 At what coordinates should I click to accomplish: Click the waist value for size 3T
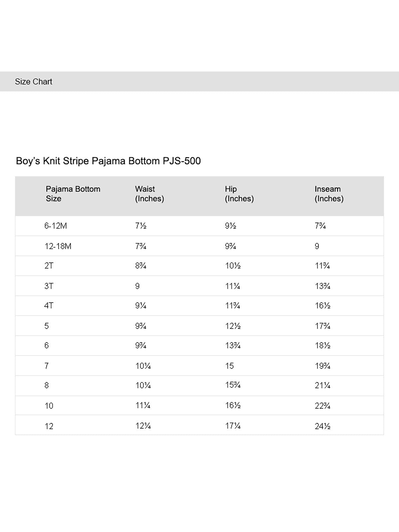pyautogui.click(x=137, y=286)
